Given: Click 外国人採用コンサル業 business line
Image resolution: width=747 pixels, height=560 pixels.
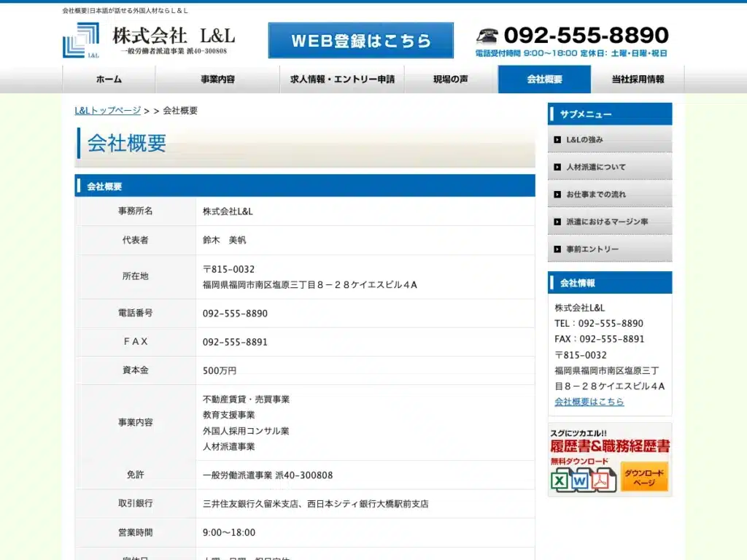Looking at the screenshot, I should point(246,431).
